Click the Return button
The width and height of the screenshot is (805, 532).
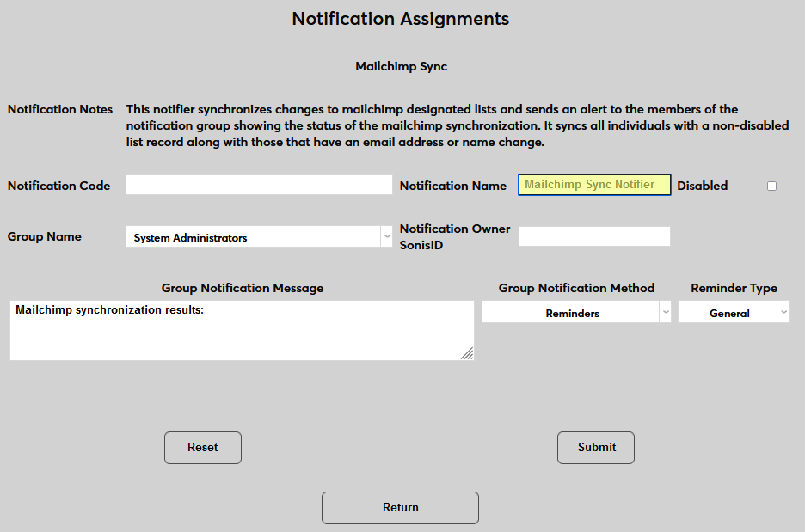(x=400, y=507)
